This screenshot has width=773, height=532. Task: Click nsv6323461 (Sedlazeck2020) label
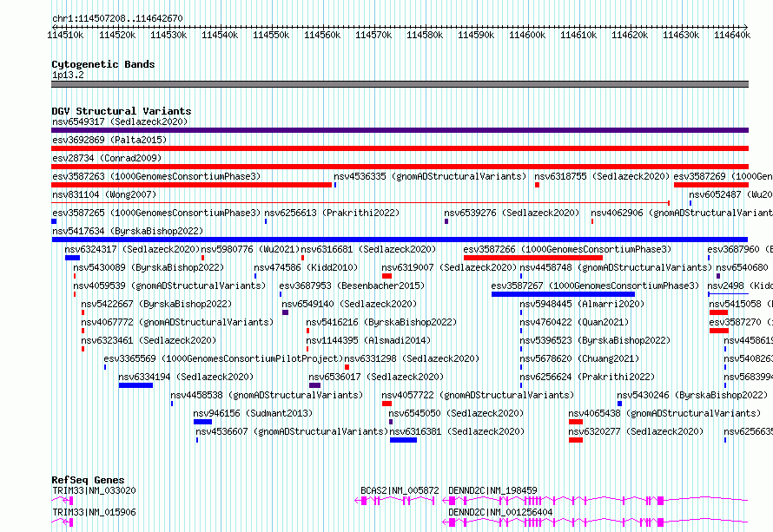pyautogui.click(x=149, y=340)
